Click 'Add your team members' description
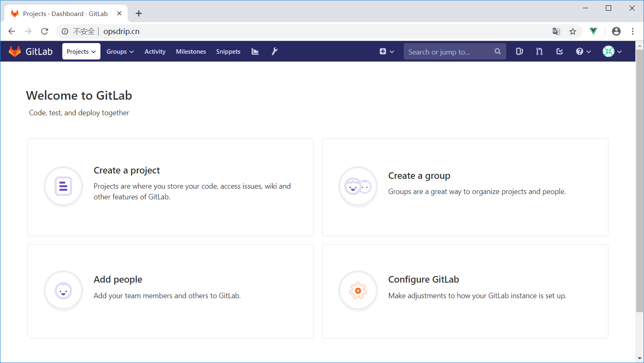The width and height of the screenshot is (644, 363). (x=167, y=296)
